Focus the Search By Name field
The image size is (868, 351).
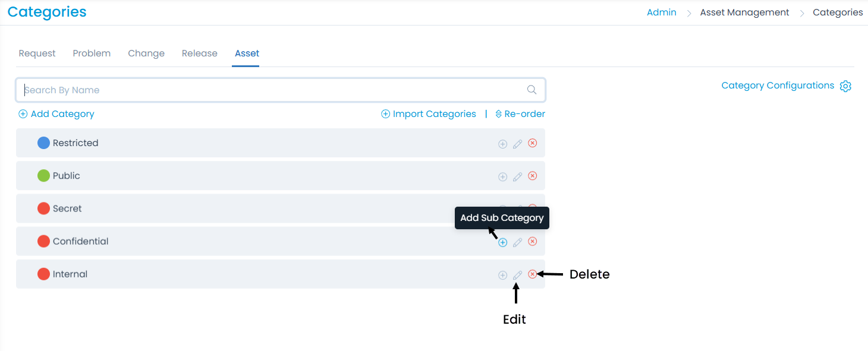click(273, 90)
